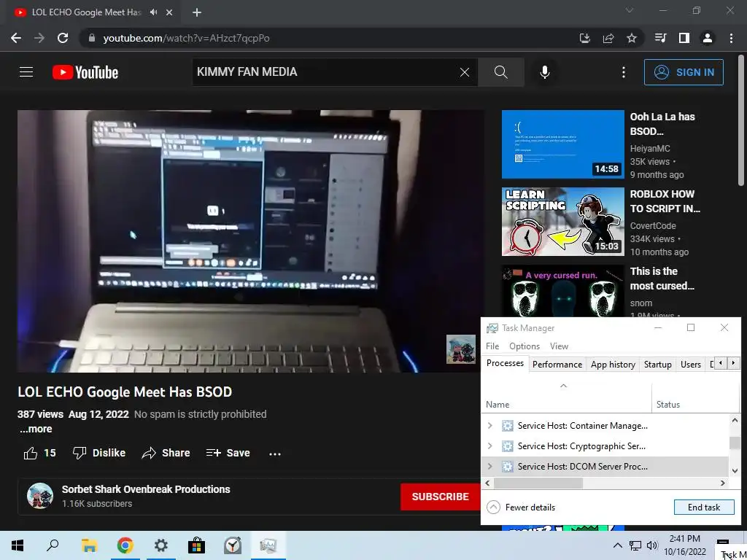Screen dimensions: 747x560
Task: Show hidden system tray icons
Action: pyautogui.click(x=617, y=545)
